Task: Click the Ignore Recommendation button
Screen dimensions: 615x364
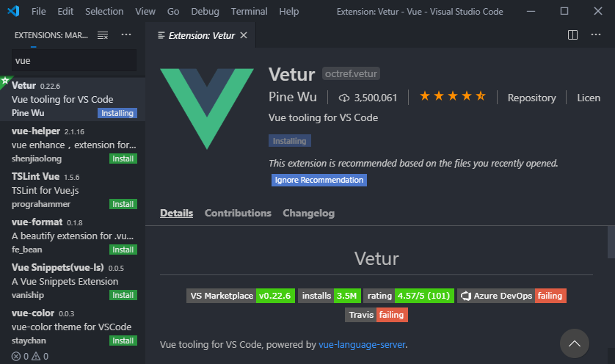Action: click(319, 180)
